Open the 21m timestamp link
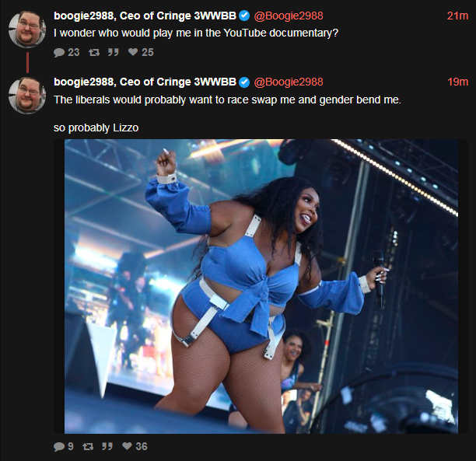The image size is (476, 461). 457,16
